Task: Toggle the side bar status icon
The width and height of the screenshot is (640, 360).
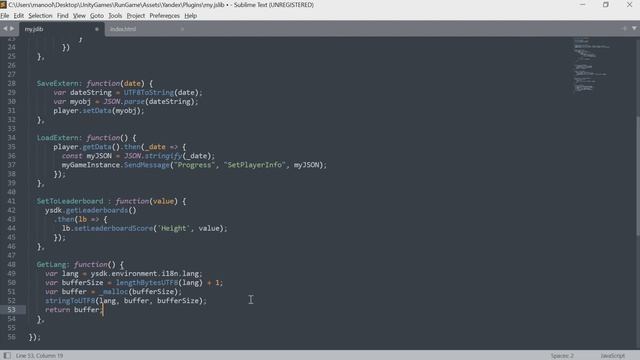Action: pyautogui.click(x=7, y=356)
